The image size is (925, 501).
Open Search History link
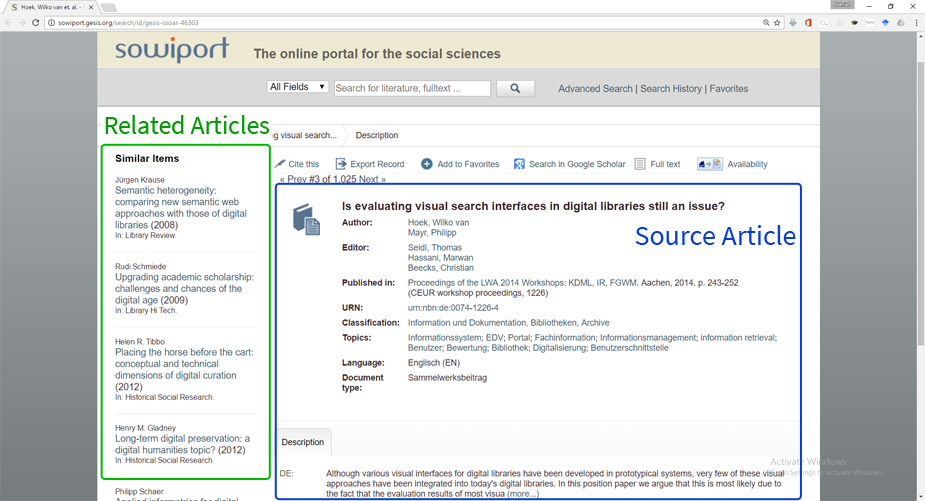coord(671,89)
